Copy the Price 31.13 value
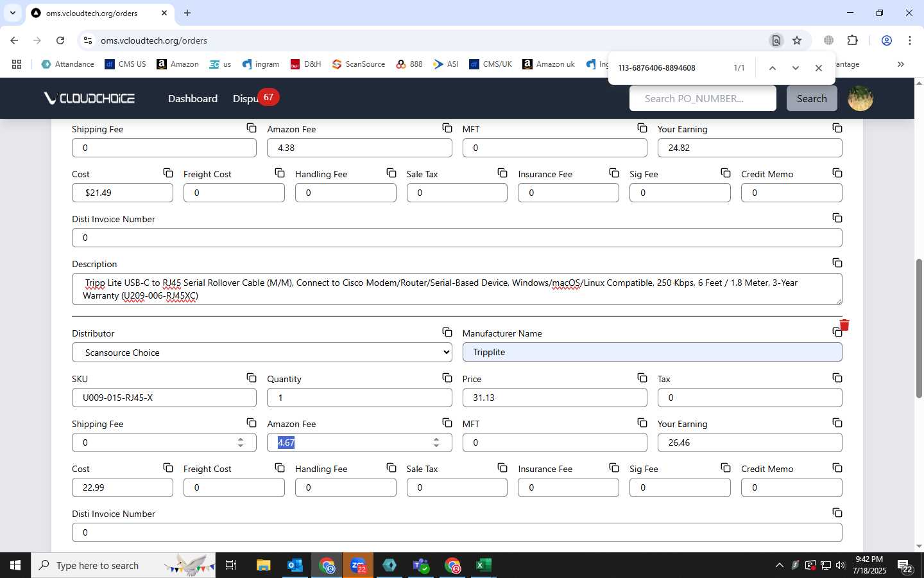 tap(642, 378)
